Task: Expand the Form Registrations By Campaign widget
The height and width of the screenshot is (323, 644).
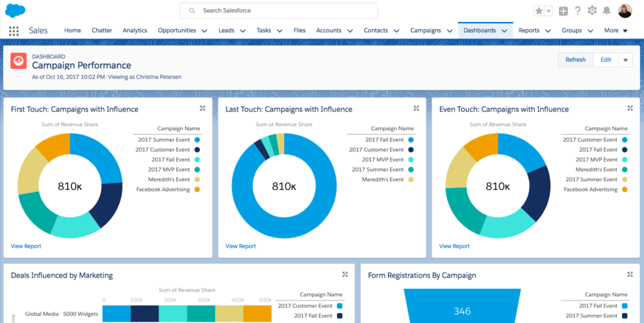Action: click(630, 274)
